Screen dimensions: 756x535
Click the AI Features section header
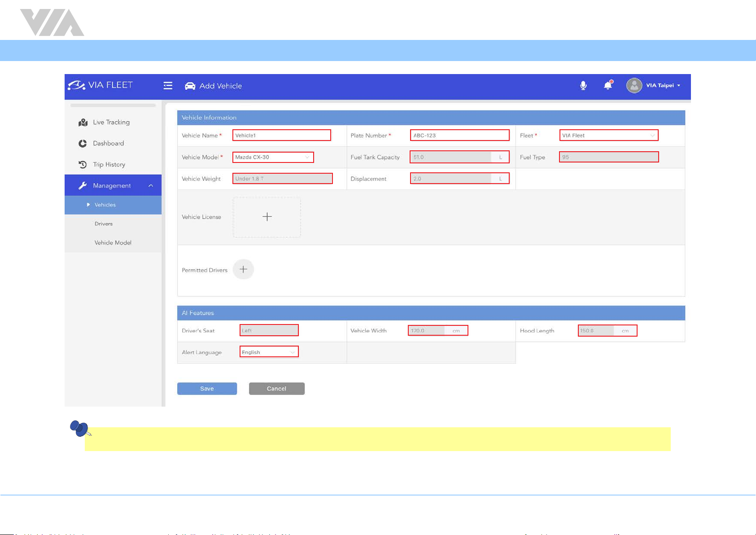(x=431, y=313)
